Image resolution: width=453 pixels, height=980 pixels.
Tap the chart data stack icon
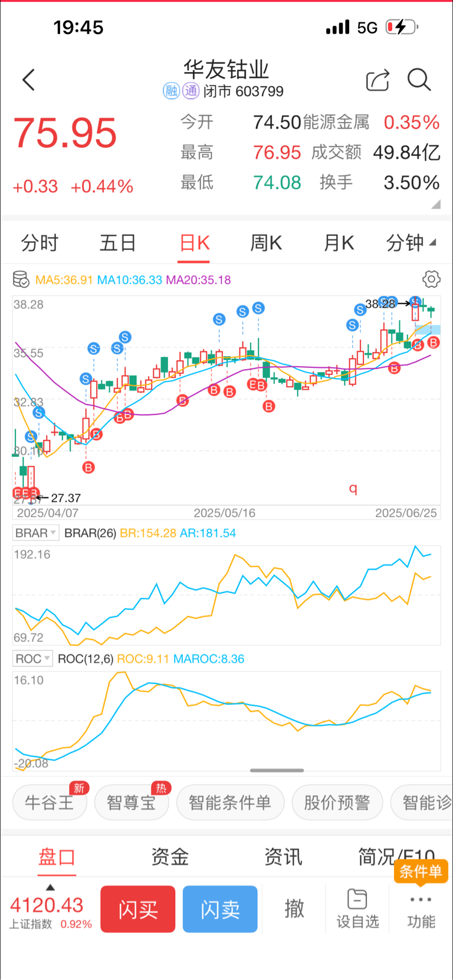(21, 279)
